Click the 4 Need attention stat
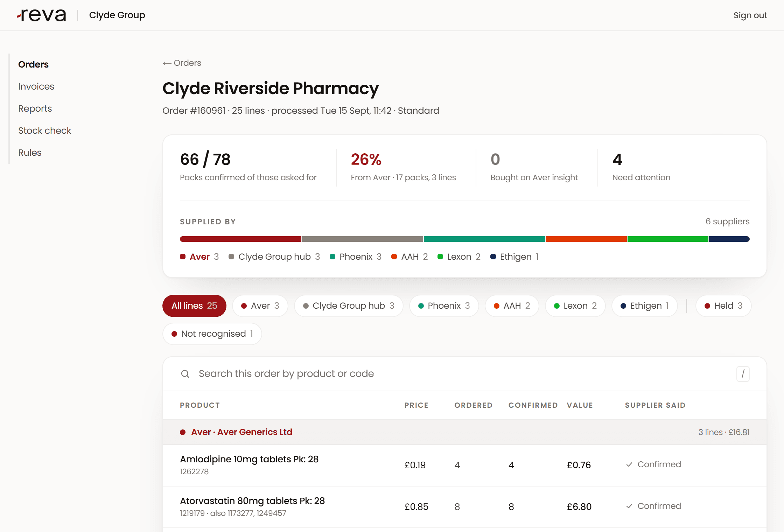The width and height of the screenshot is (784, 532). coord(641,167)
